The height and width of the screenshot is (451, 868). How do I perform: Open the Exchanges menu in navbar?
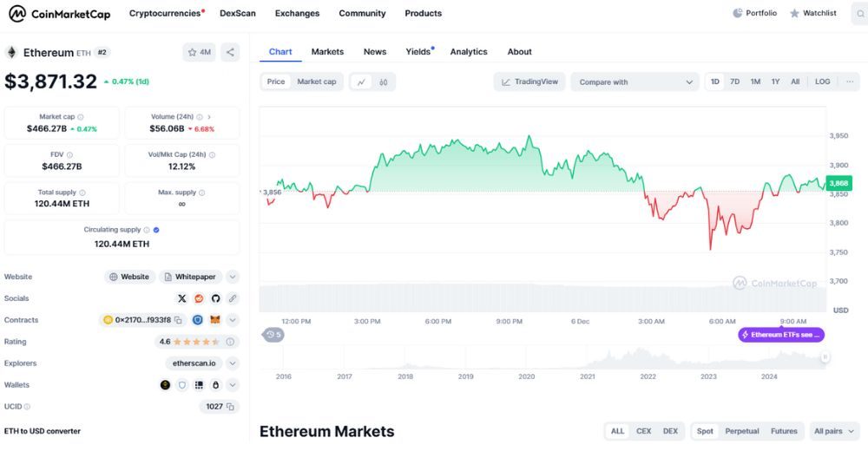coord(297,13)
